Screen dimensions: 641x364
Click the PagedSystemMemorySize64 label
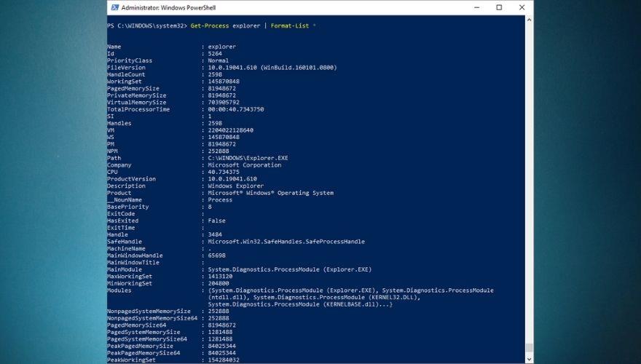146,339
